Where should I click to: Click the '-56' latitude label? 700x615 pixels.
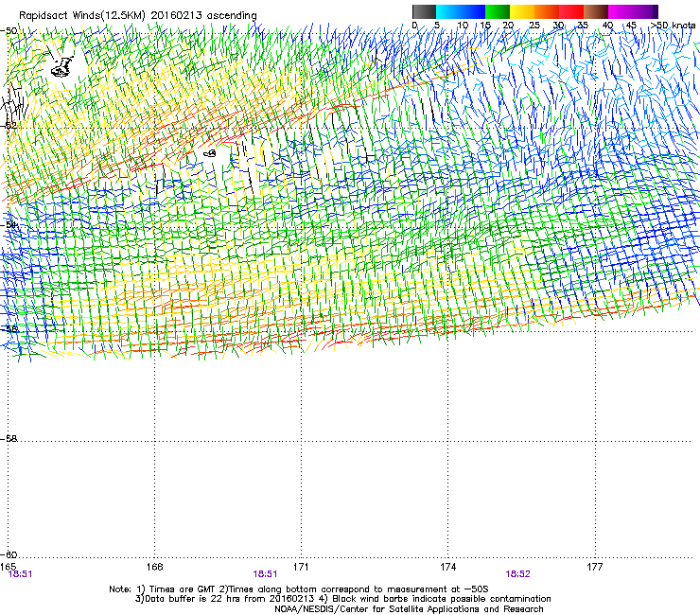coord(9,328)
